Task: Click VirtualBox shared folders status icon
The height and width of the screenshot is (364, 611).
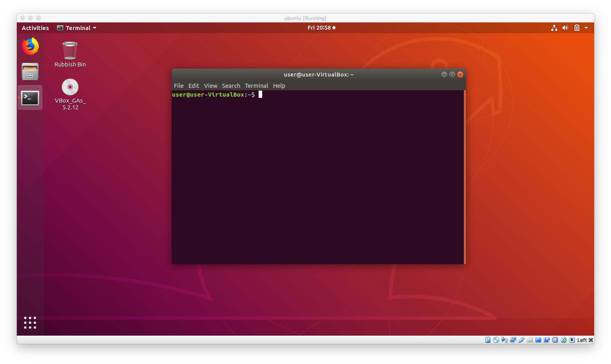Action: pos(530,340)
